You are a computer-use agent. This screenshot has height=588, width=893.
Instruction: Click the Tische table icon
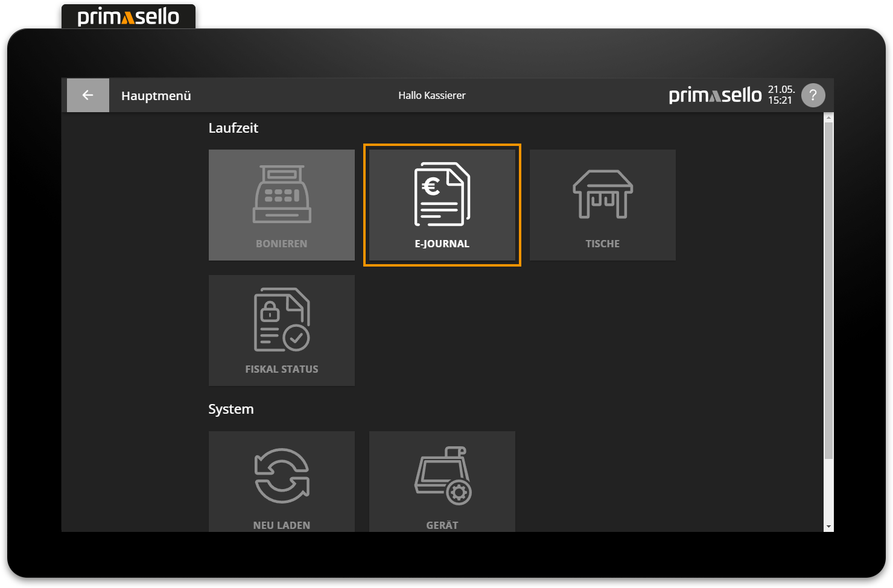click(602, 194)
